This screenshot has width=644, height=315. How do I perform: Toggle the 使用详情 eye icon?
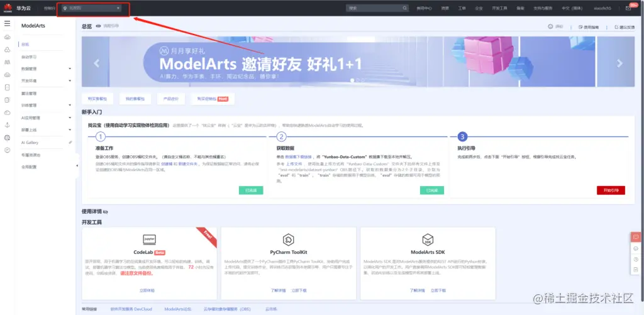click(105, 211)
